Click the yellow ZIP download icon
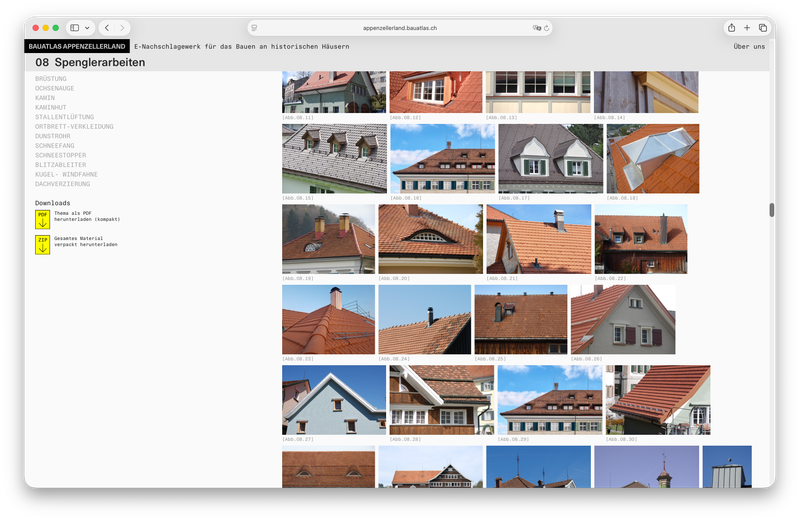Viewport: 800px width, 520px height. pyautogui.click(x=42, y=244)
